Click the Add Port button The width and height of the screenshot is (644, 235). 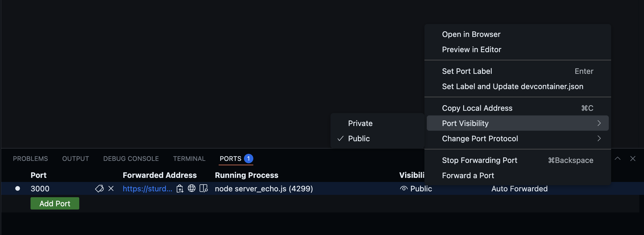pos(55,203)
